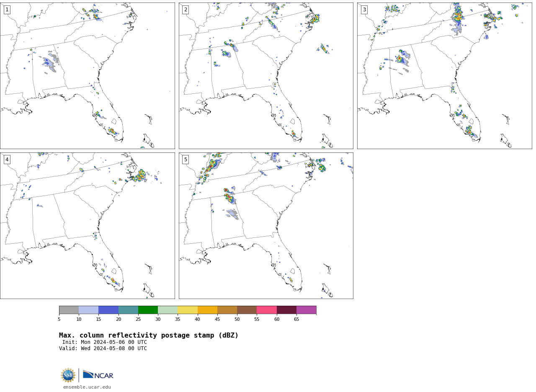Click the colorbar tick label 5

(59, 320)
